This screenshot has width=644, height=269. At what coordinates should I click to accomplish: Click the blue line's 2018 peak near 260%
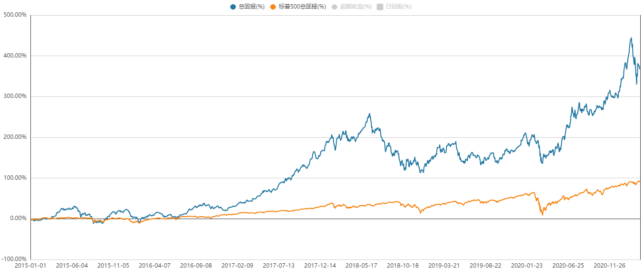point(370,114)
